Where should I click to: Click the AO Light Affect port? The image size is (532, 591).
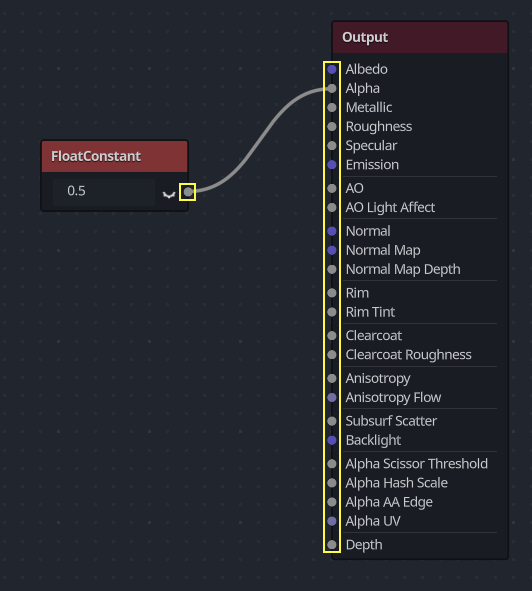pos(332,207)
